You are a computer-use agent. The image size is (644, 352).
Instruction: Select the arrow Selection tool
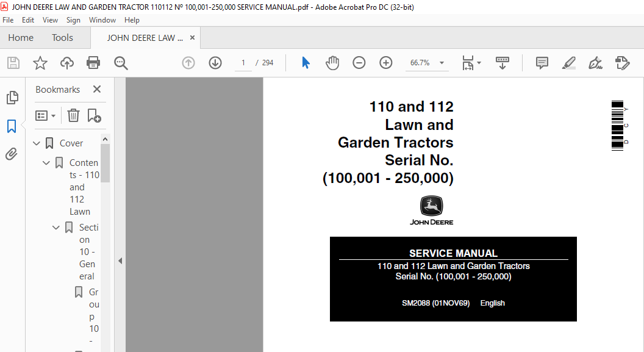306,63
